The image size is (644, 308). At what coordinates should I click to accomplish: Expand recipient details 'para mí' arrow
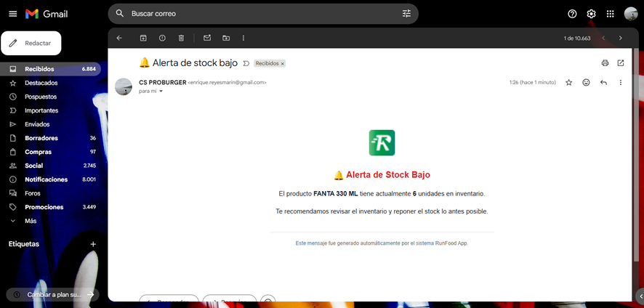(x=161, y=92)
